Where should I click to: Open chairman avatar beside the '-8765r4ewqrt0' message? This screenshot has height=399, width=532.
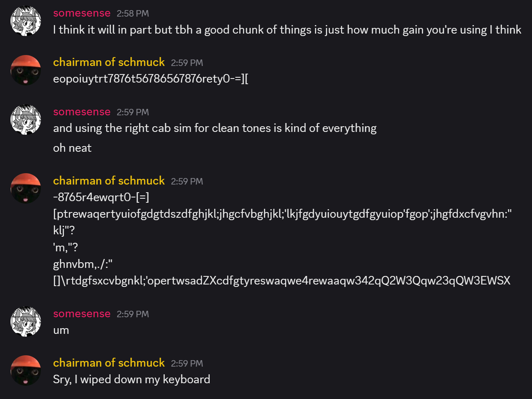pyautogui.click(x=26, y=189)
